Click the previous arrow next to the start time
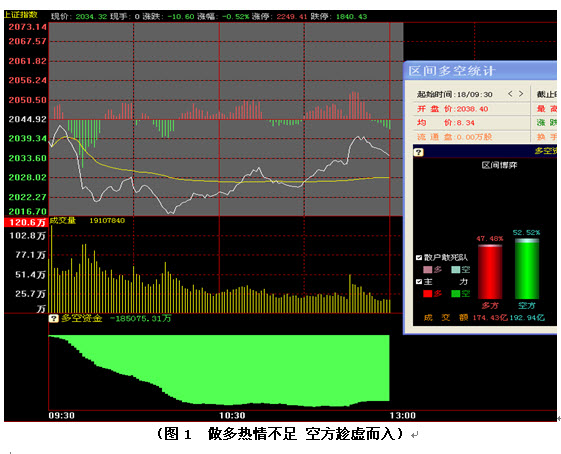This screenshot has height=454, width=561. [x=510, y=94]
